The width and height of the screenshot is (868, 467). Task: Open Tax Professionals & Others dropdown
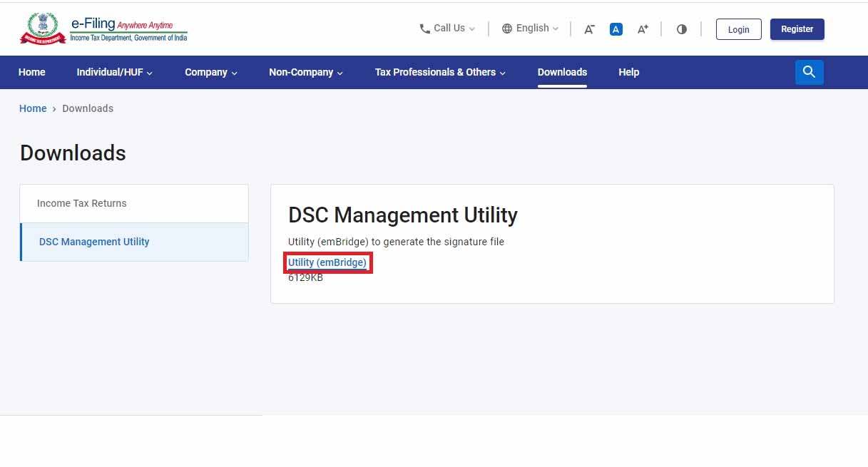tap(439, 72)
